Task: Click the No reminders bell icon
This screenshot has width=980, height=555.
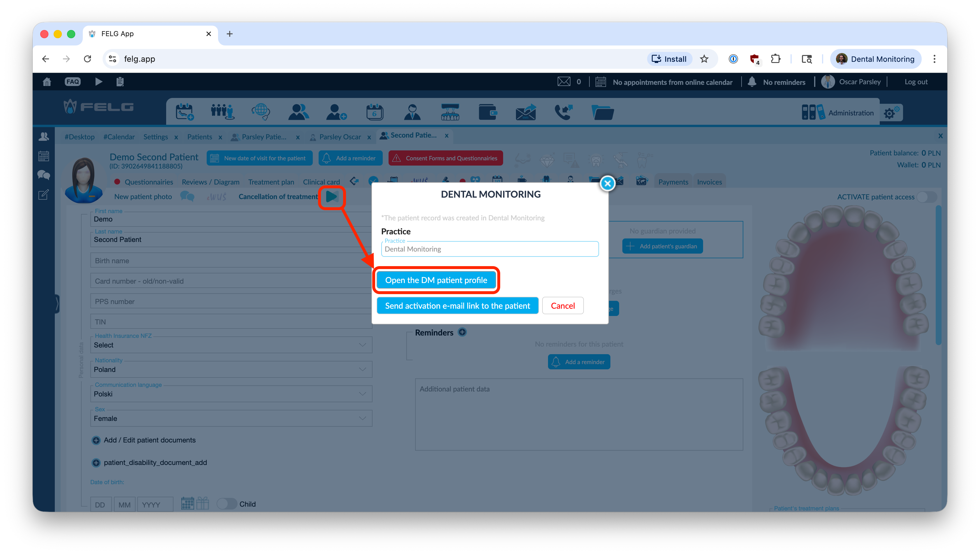Action: 752,82
